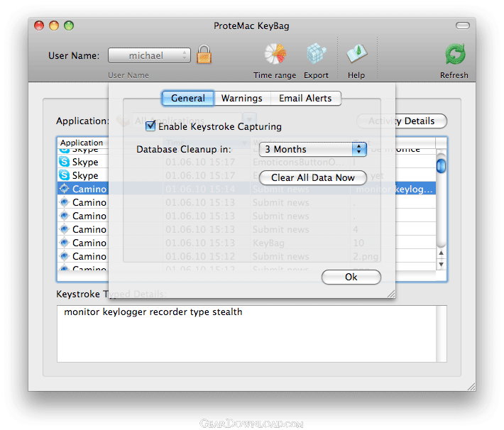Switch to the Warnings tab

coord(242,98)
